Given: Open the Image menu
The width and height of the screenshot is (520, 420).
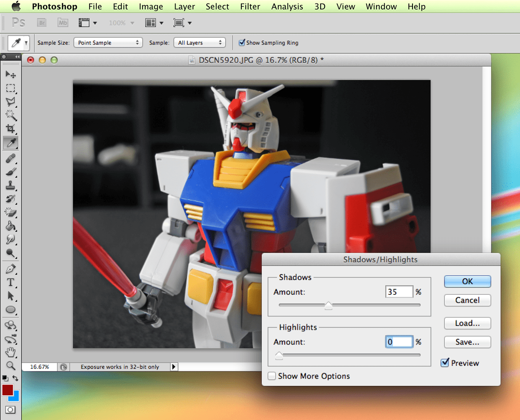Looking at the screenshot, I should point(151,7).
